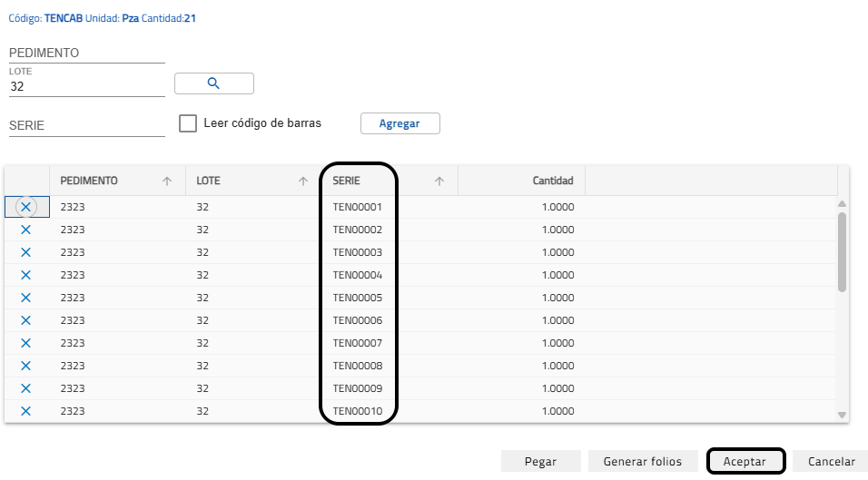
Task: Click the scrollbar up arrow in table
Action: pyautogui.click(x=842, y=204)
